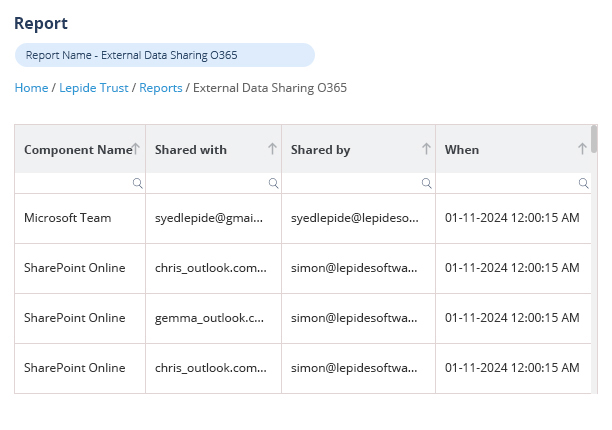This screenshot has width=612, height=430.
Task: Open the Reports breadcrumb link
Action: tap(161, 88)
